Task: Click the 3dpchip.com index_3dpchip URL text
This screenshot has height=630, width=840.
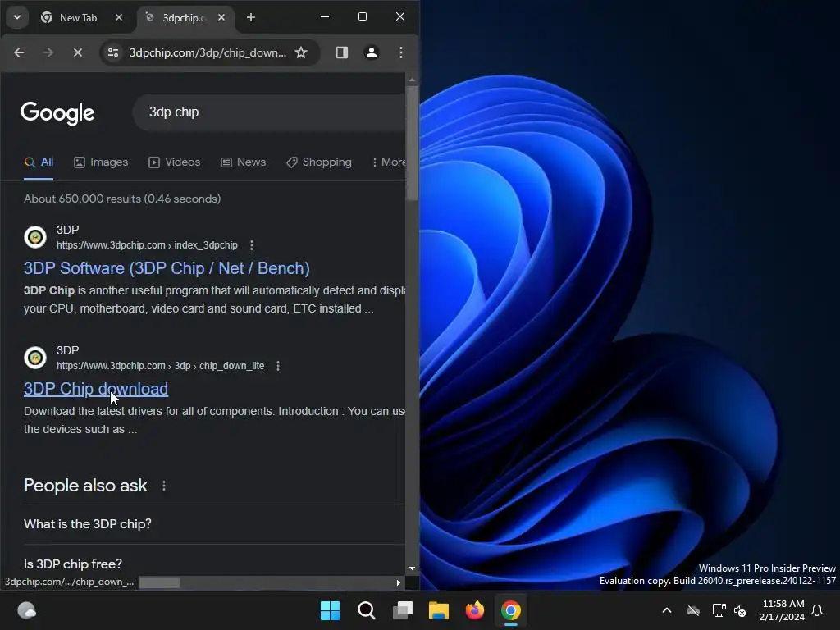Action: pyautogui.click(x=147, y=245)
